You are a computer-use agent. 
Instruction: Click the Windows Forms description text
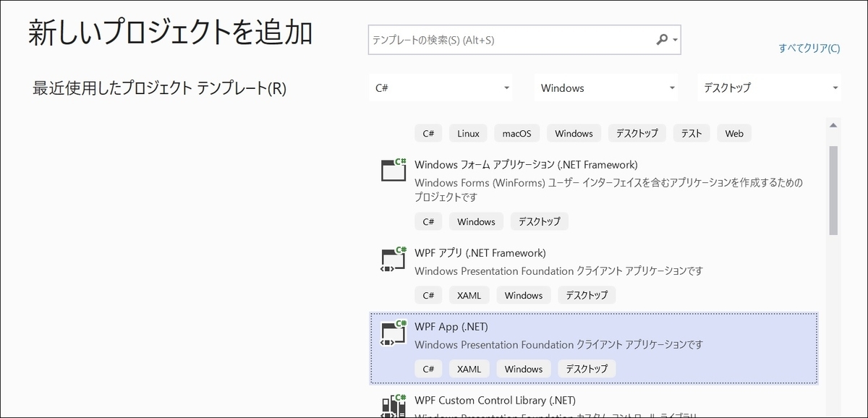pos(609,189)
